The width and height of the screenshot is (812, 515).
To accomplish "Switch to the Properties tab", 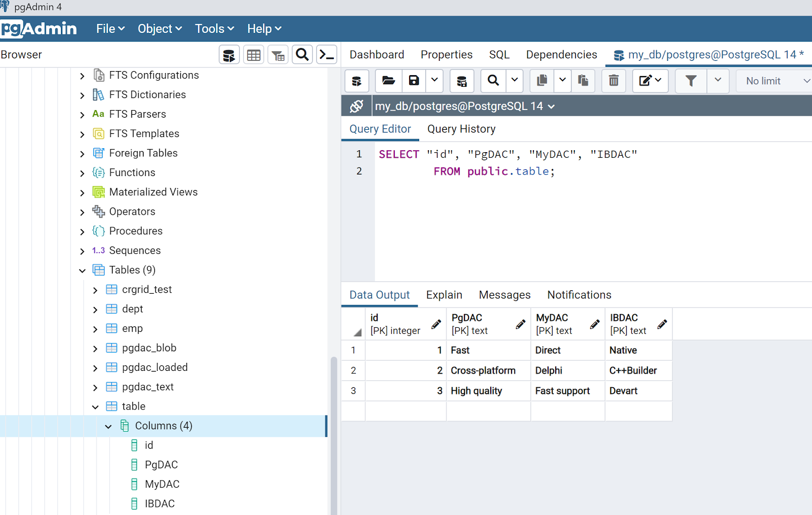I will click(x=447, y=55).
